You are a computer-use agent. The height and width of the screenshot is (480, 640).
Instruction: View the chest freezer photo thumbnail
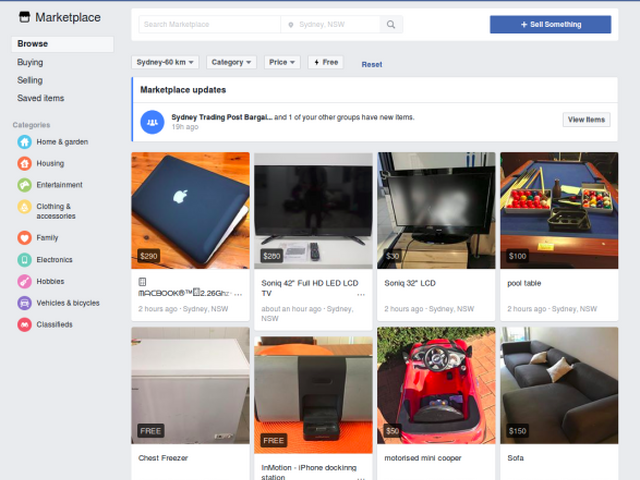pyautogui.click(x=190, y=385)
